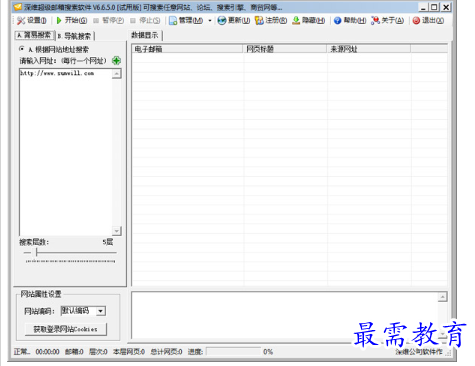Screen dimensions: 475x366
Task: Minimize the application window
Action: point(423,7)
